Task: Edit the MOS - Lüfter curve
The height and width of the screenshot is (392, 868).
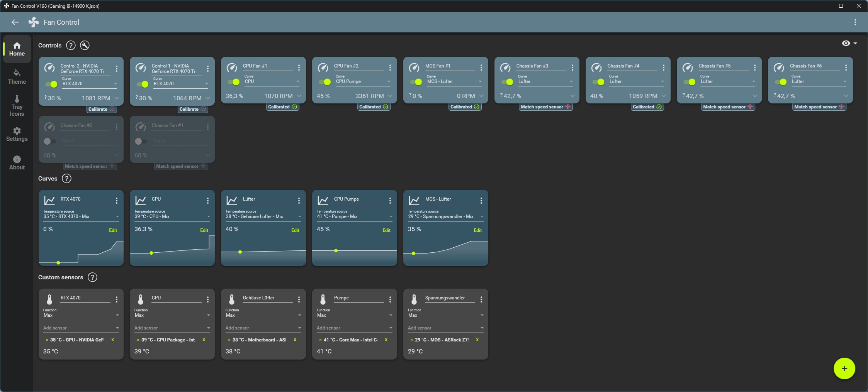Action: point(477,230)
